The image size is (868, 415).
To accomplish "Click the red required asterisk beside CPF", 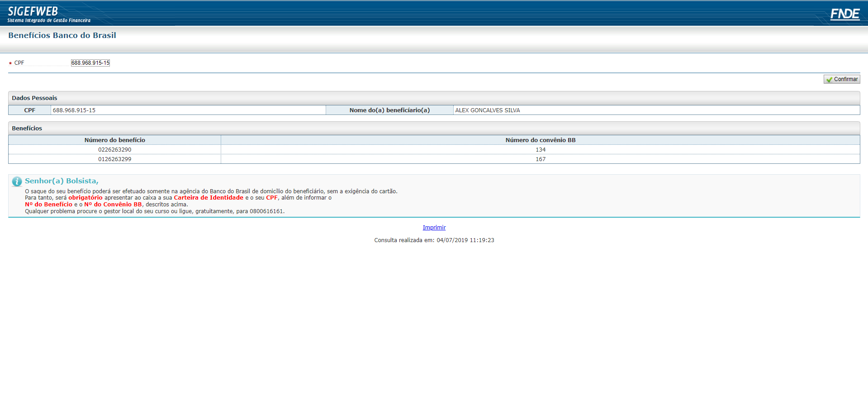I will (x=10, y=63).
